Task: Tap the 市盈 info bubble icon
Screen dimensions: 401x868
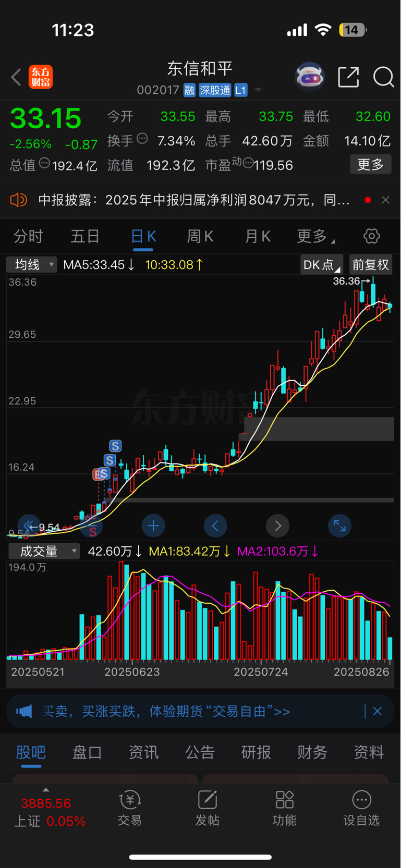Action: click(248, 164)
